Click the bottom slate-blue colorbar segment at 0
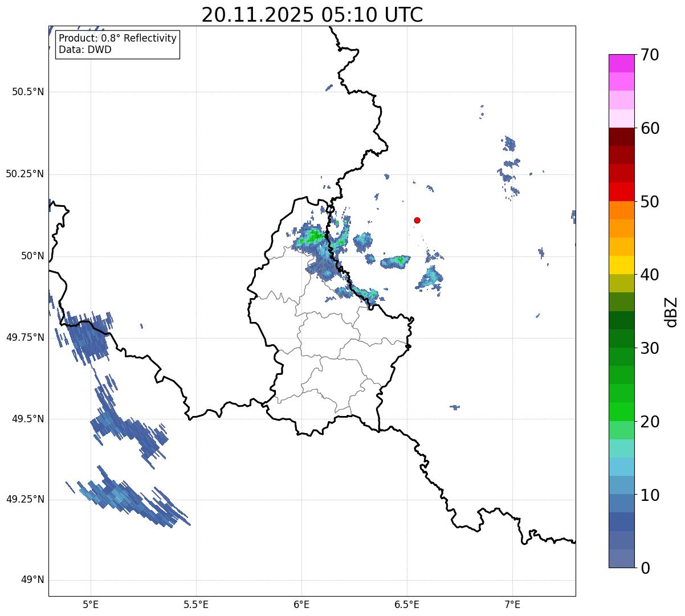The width and height of the screenshot is (685, 616). (x=621, y=558)
